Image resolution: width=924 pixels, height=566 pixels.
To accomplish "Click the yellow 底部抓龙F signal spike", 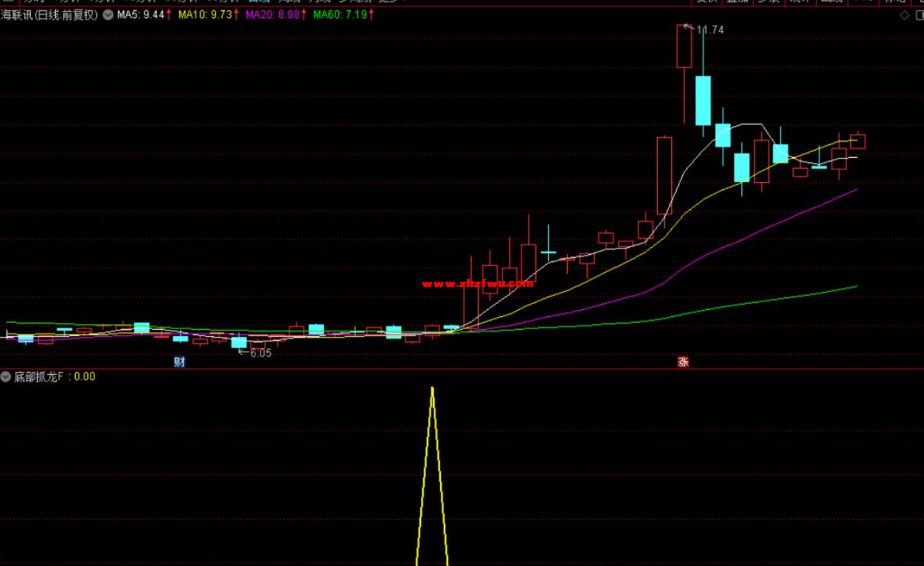I will (x=432, y=476).
